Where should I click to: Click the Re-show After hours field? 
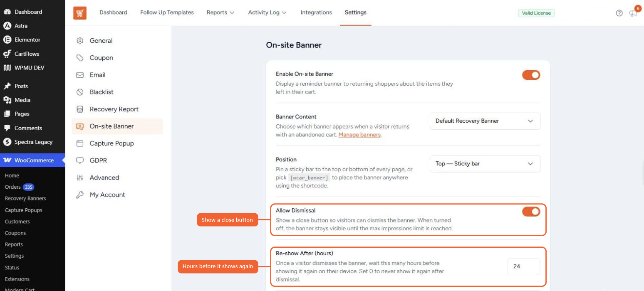[x=524, y=266]
